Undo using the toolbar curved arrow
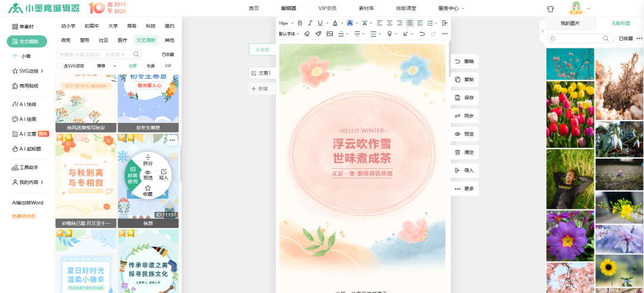644x293 pixels. point(422,33)
